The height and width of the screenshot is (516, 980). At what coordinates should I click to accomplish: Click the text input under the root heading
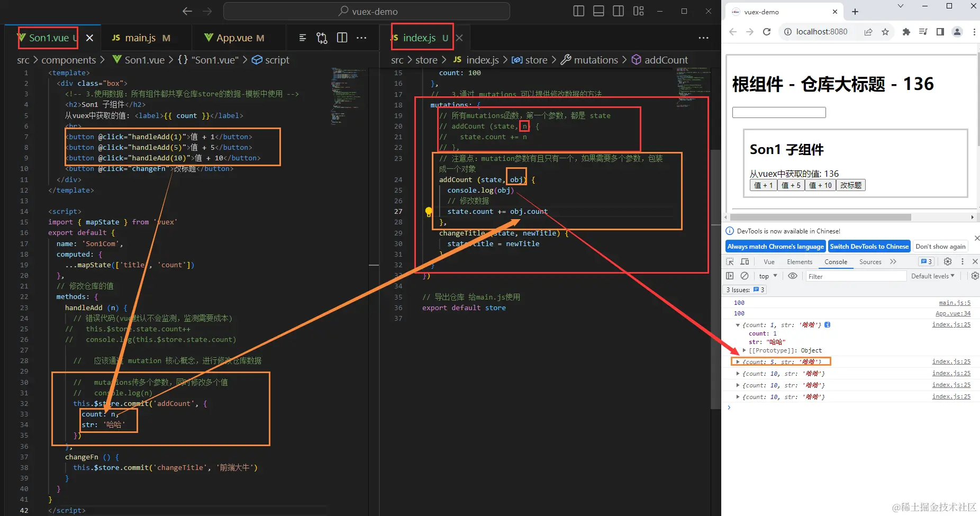tap(779, 112)
